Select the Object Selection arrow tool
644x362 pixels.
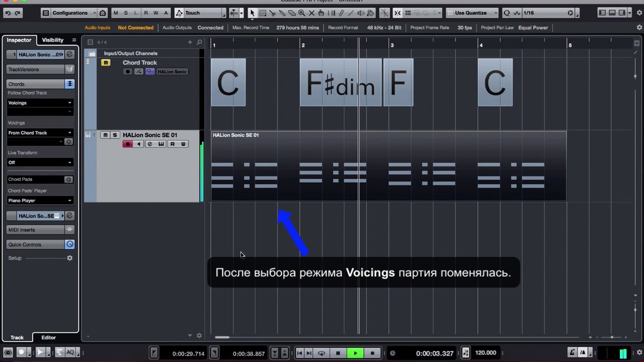click(x=253, y=13)
